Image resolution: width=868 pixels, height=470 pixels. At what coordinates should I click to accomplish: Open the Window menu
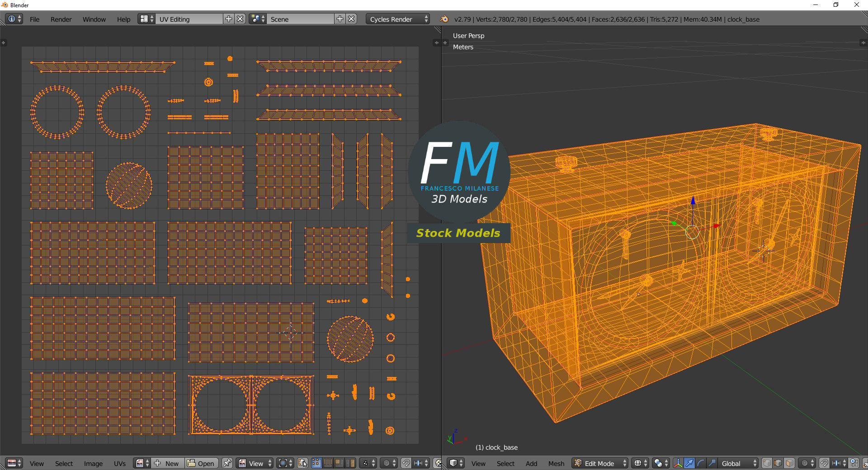94,19
